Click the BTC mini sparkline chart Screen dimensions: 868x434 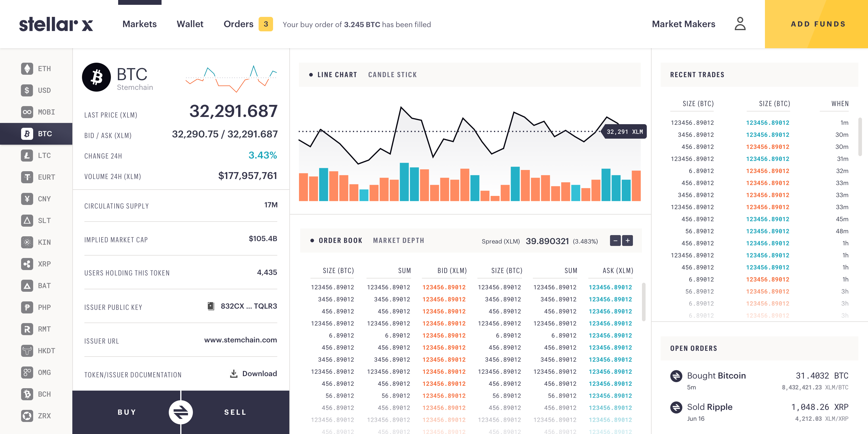(x=231, y=78)
